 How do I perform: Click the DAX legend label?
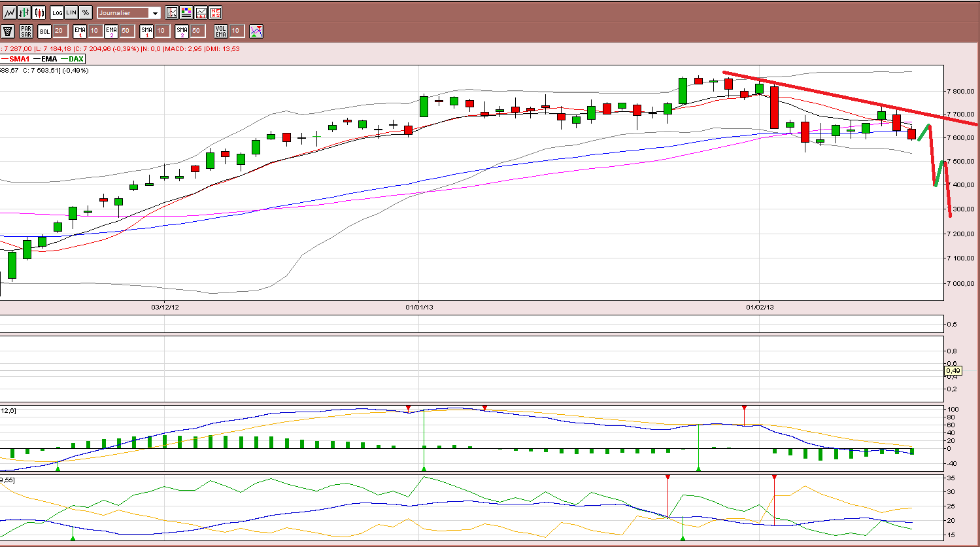pos(76,59)
